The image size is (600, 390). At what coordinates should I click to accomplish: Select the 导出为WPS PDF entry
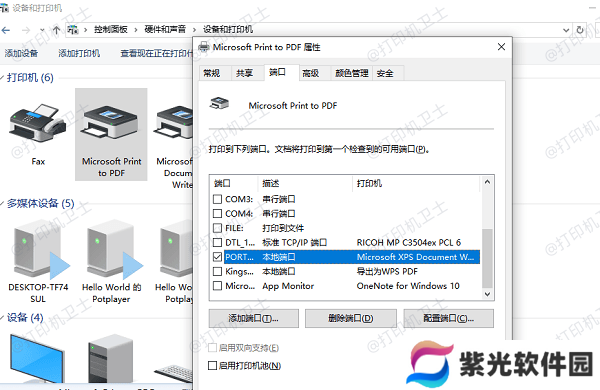387,271
